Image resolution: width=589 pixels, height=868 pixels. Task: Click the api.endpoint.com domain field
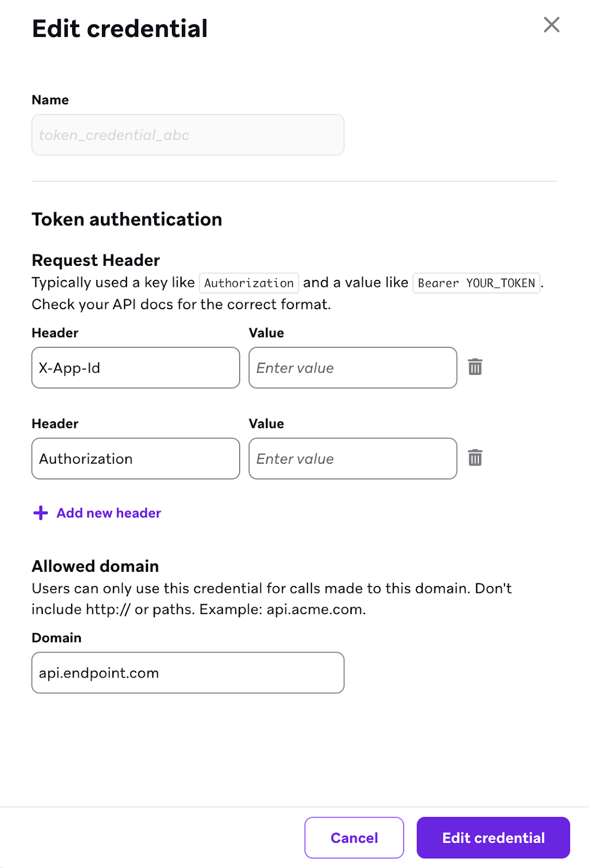pyautogui.click(x=188, y=673)
